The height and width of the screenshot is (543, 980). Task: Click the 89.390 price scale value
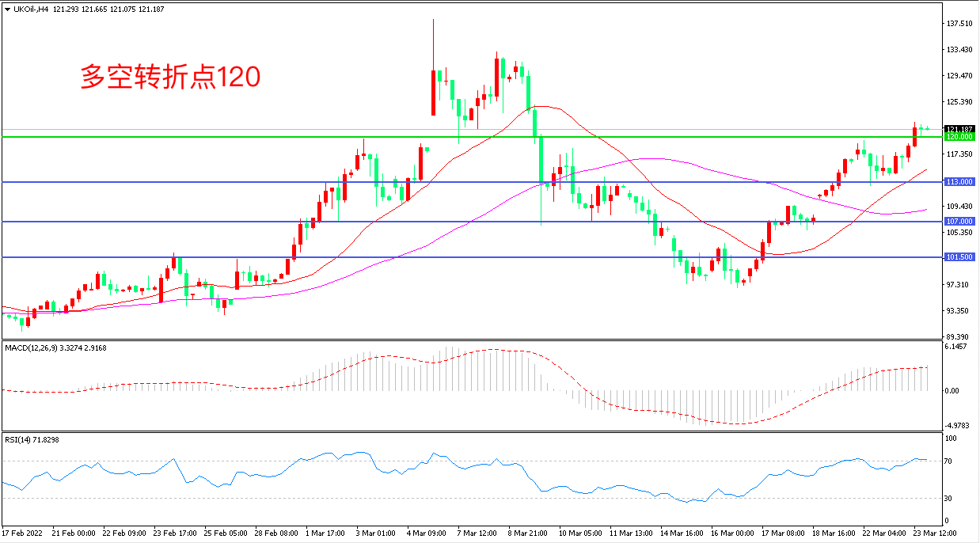959,337
